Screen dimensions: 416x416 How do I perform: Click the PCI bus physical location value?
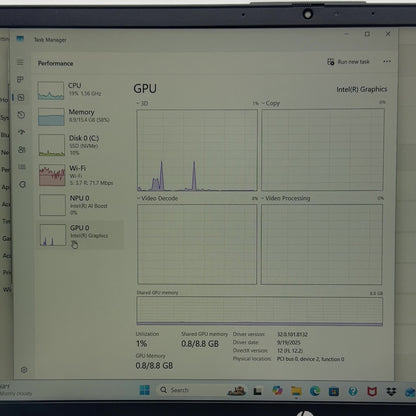pyautogui.click(x=310, y=359)
